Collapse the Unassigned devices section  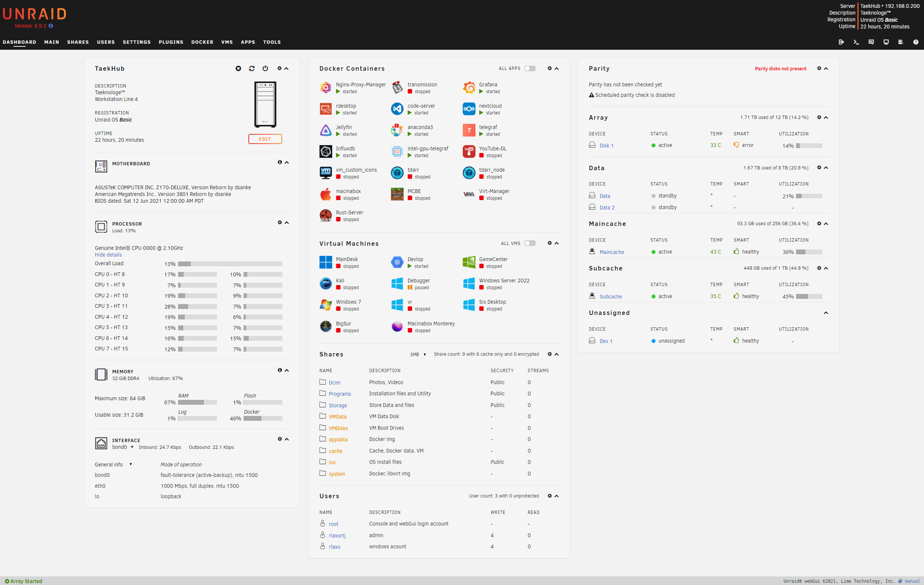pyautogui.click(x=826, y=313)
